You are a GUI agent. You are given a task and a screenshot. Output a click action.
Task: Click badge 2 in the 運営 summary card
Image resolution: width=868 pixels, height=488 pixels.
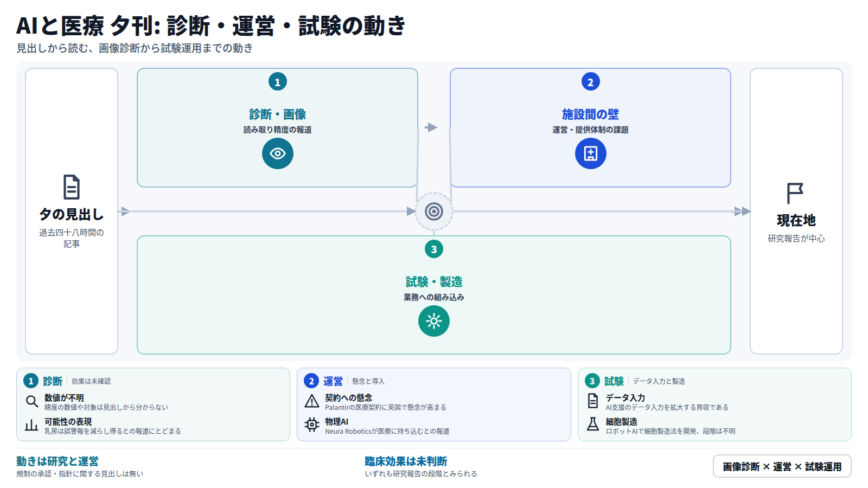[x=311, y=381]
